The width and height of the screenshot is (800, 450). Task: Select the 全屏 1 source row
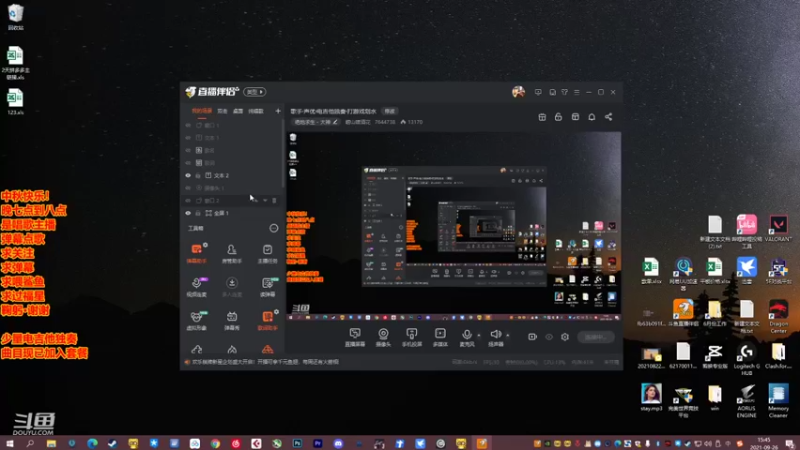point(232,213)
